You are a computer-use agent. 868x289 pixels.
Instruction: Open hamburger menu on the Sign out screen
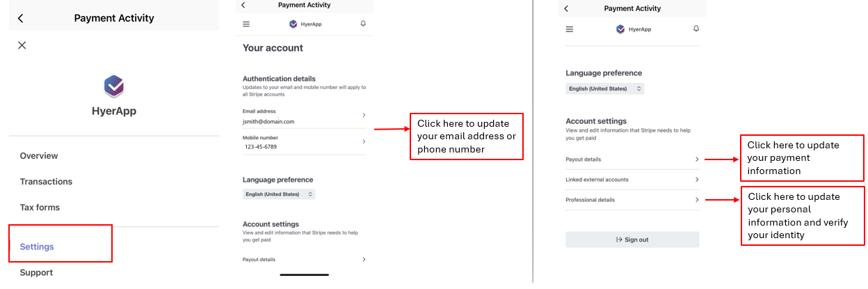(x=570, y=29)
